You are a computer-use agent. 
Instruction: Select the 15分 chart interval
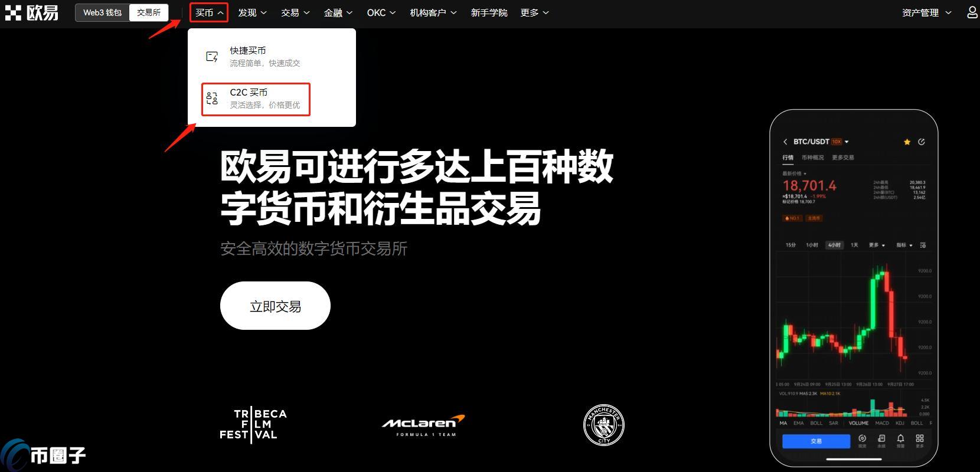[790, 245]
